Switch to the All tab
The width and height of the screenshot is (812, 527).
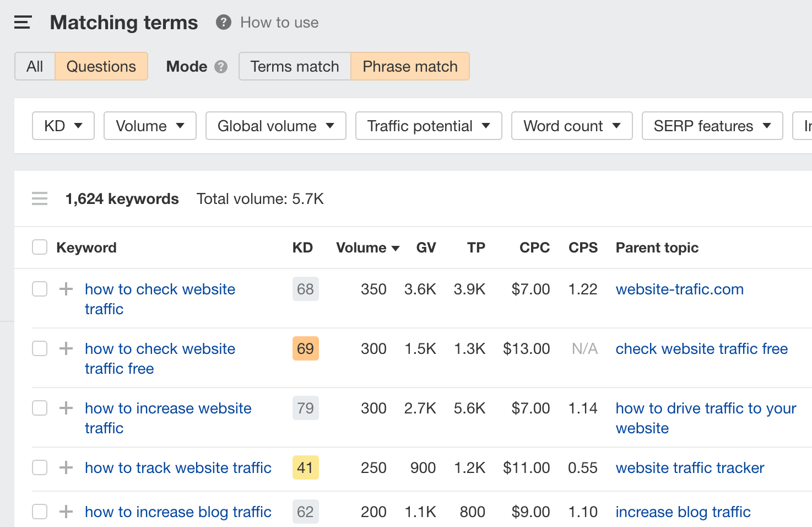click(x=34, y=66)
